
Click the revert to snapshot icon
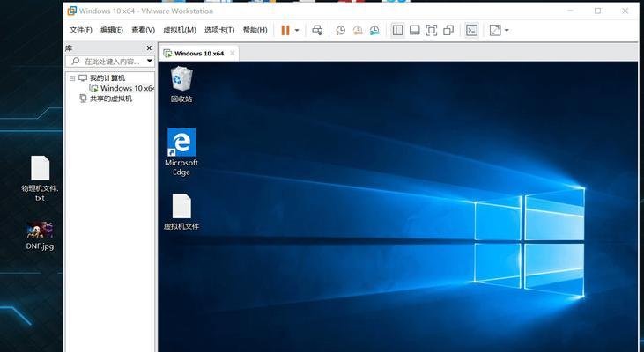pyautogui.click(x=358, y=30)
